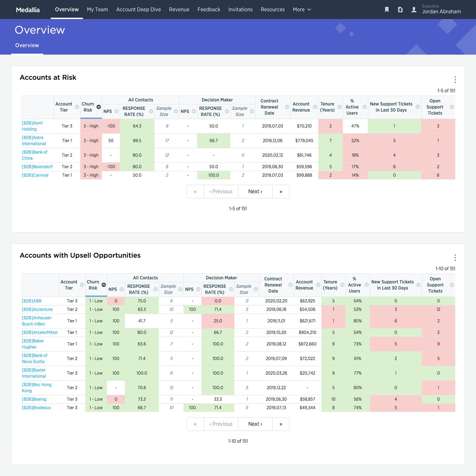This screenshot has width=476, height=476.
Task: Click Previous in Accounts at Risk pagination
Action: tap(221, 191)
